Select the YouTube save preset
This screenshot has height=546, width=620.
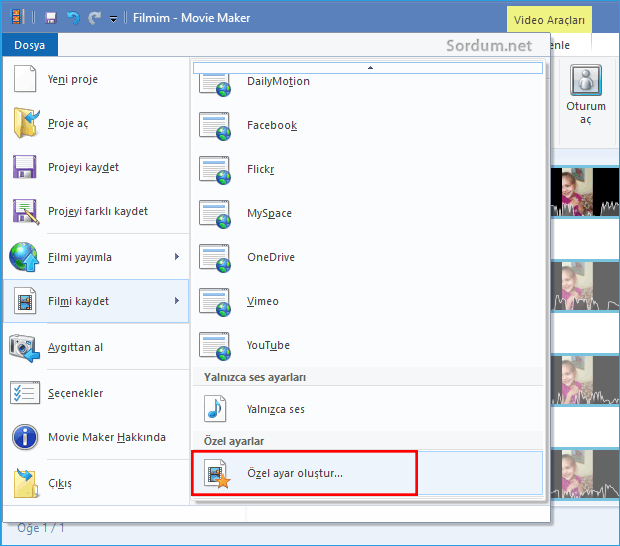[x=268, y=345]
